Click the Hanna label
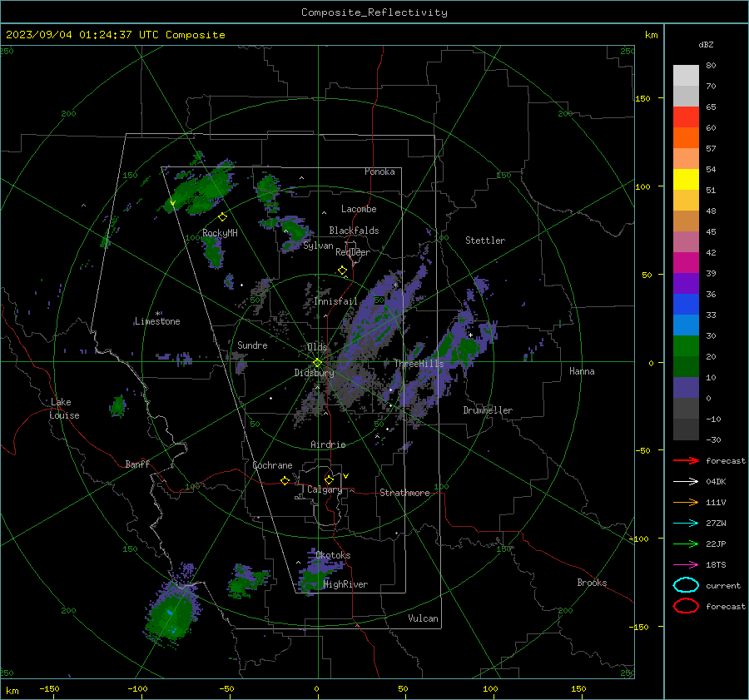 582,371
